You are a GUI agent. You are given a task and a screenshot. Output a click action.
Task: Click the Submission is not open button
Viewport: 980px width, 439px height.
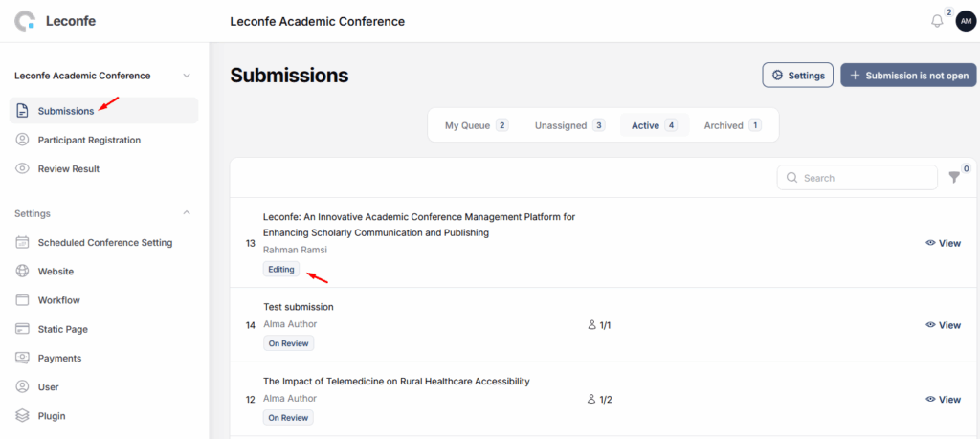tap(907, 76)
